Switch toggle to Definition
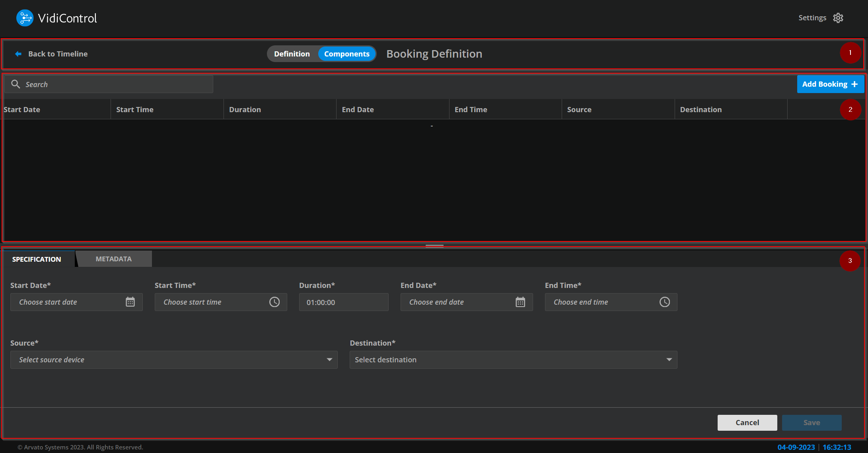 pyautogui.click(x=292, y=54)
